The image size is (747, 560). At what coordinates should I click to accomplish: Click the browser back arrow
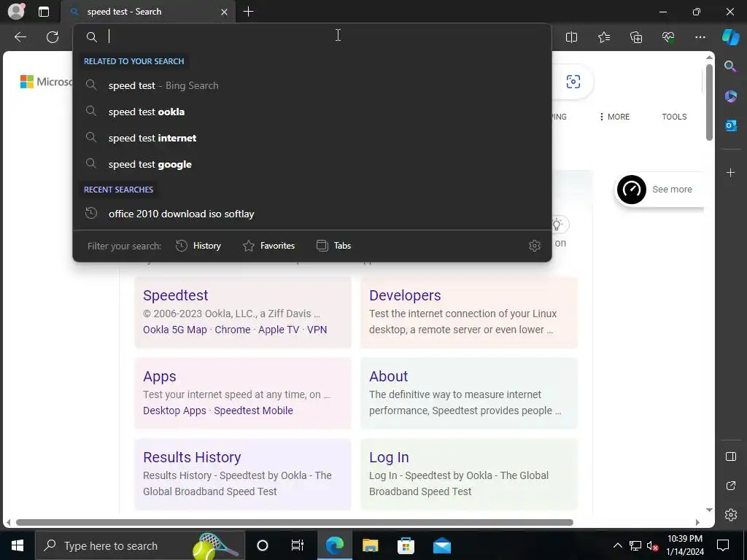coord(20,37)
